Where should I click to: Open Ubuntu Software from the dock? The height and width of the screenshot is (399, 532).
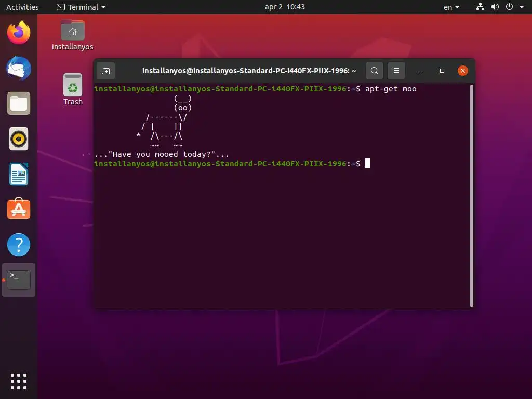[19, 209]
